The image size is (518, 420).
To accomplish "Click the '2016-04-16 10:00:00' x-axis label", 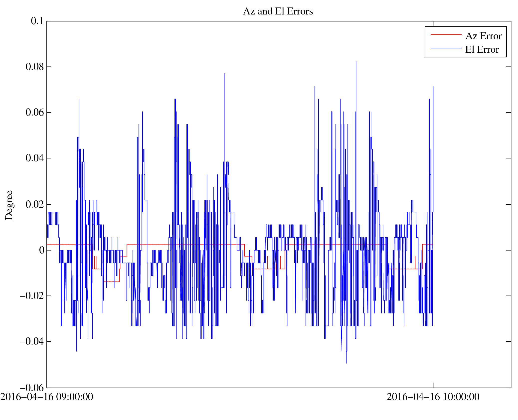I will pos(433,397).
